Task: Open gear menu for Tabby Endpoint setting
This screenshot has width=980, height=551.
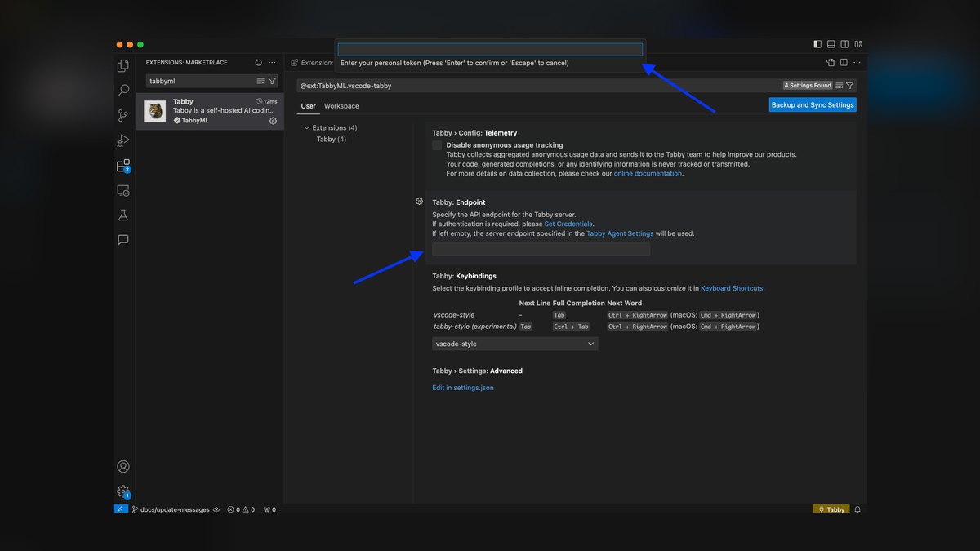Action: click(x=419, y=202)
